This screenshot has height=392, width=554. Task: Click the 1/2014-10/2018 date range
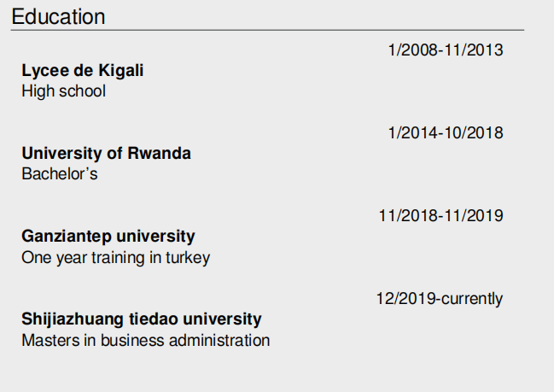(445, 133)
